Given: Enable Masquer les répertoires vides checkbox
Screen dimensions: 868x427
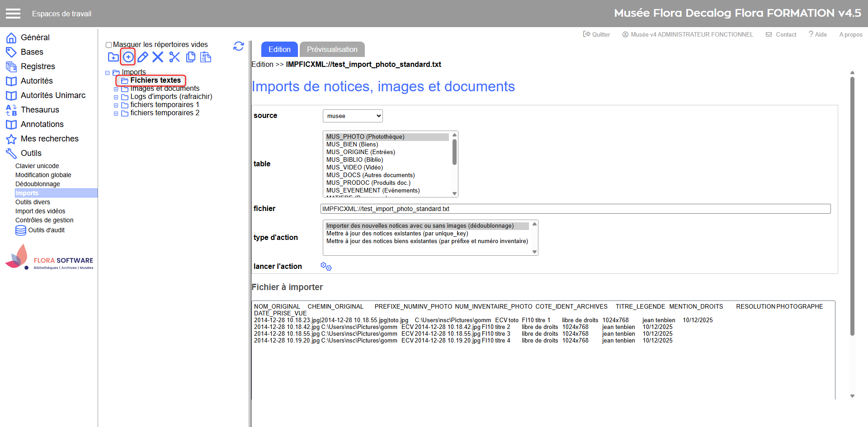Looking at the screenshot, I should (108, 45).
